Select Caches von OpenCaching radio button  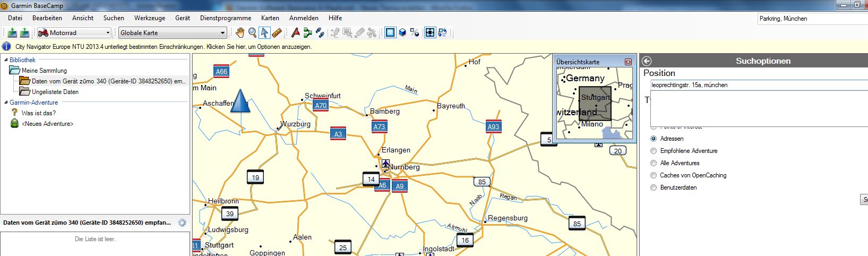click(x=654, y=175)
